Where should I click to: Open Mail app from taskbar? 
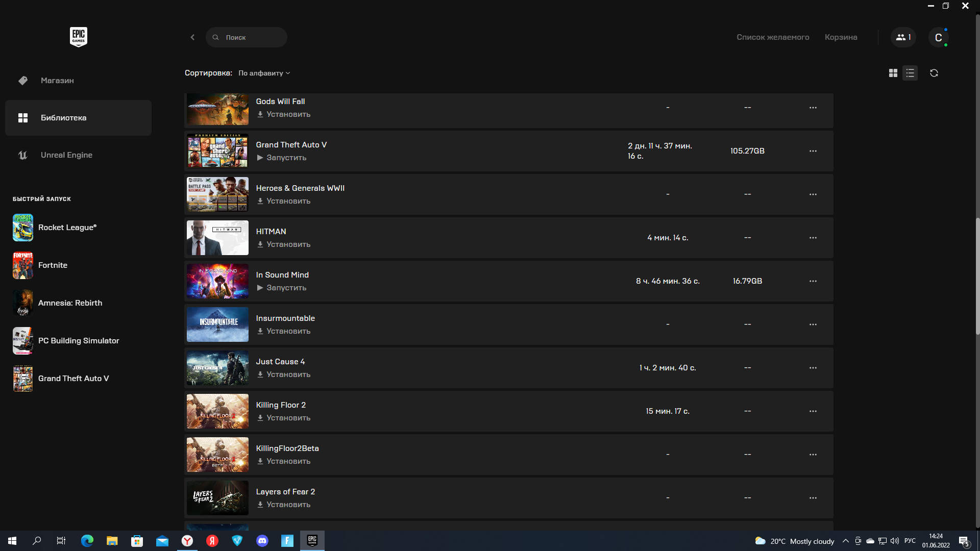[162, 541]
